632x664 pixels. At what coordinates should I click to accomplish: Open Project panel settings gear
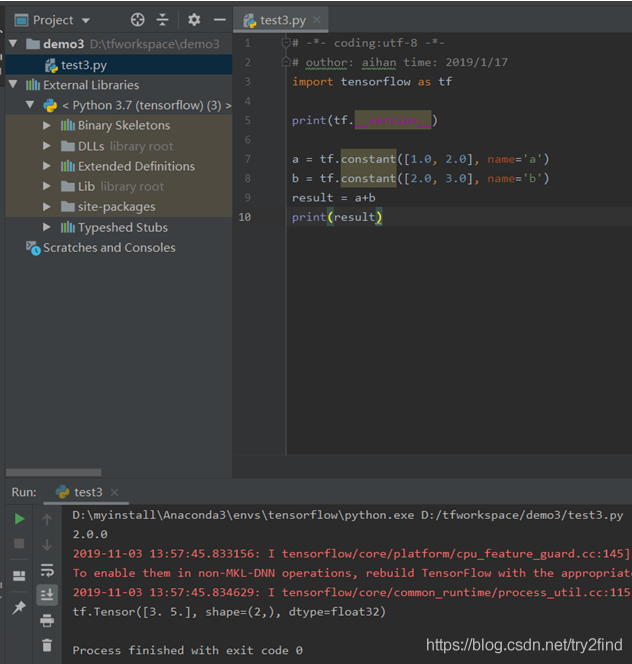194,19
